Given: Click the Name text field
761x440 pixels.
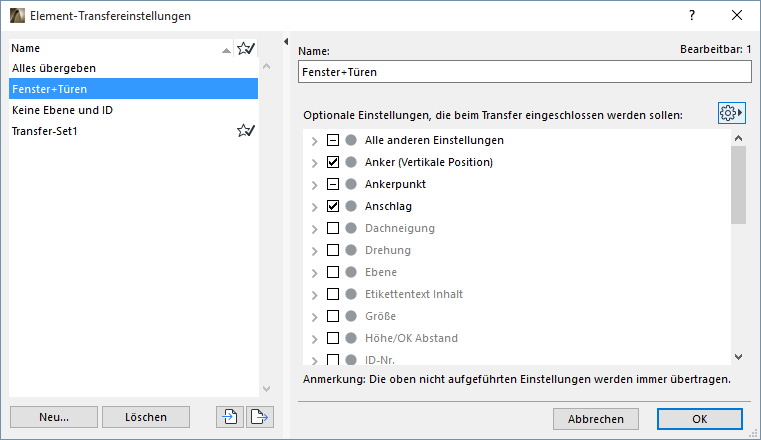Looking at the screenshot, I should point(524,72).
